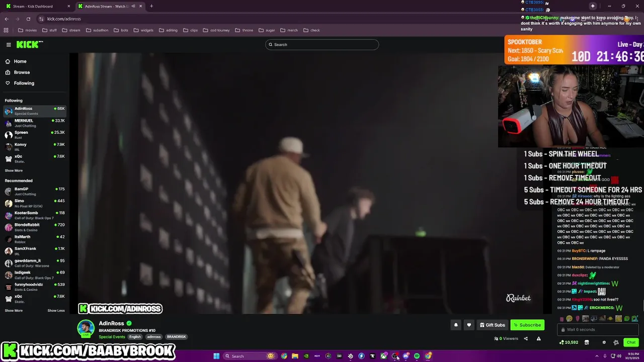
Task: Click the chat badge identity icon
Action: coord(616,342)
